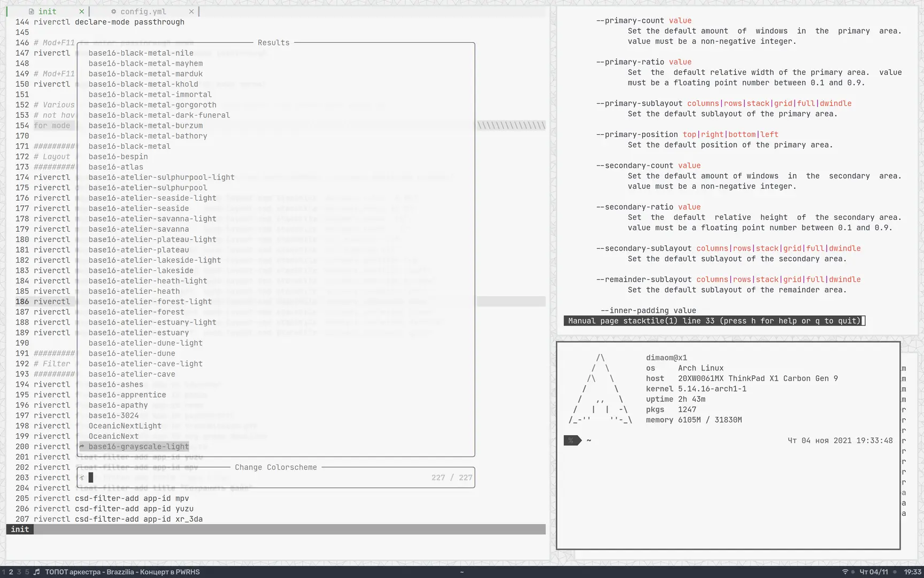Viewport: 924px width, 578px height.
Task: Select base16-black-metal-burzum colorscheme
Action: [145, 125]
